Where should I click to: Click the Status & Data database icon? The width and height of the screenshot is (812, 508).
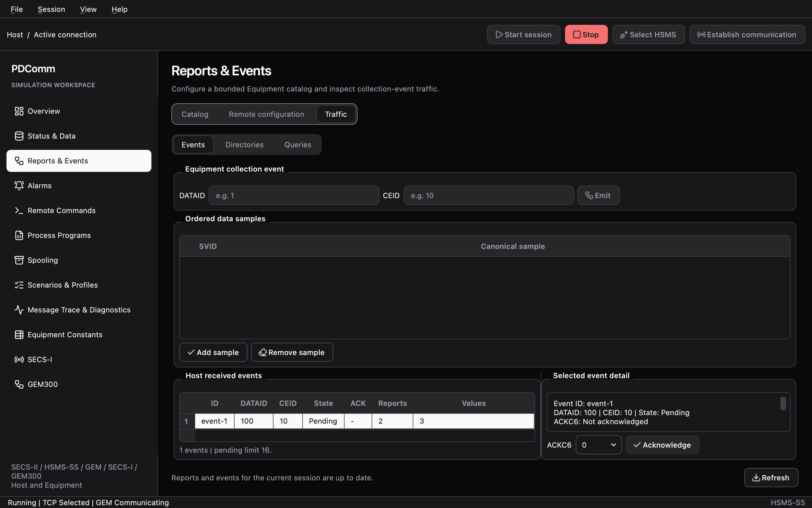[19, 136]
